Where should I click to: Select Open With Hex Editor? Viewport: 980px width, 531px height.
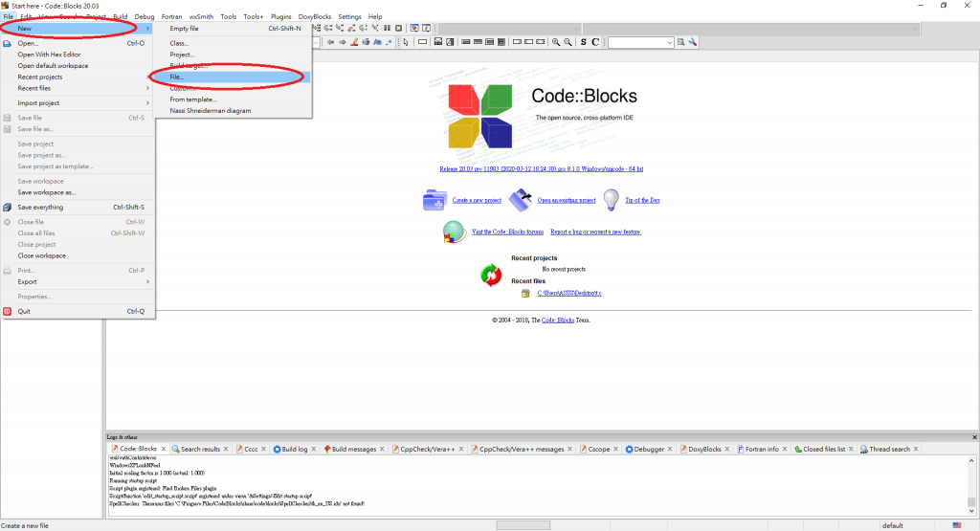coord(78,55)
